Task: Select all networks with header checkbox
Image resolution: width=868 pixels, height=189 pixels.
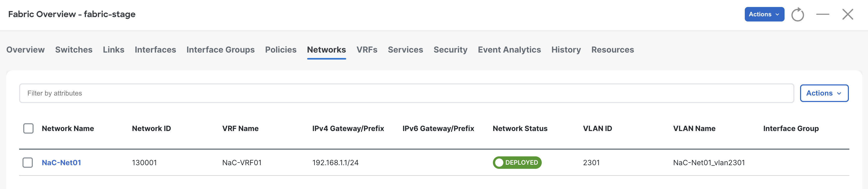Action: [28, 128]
